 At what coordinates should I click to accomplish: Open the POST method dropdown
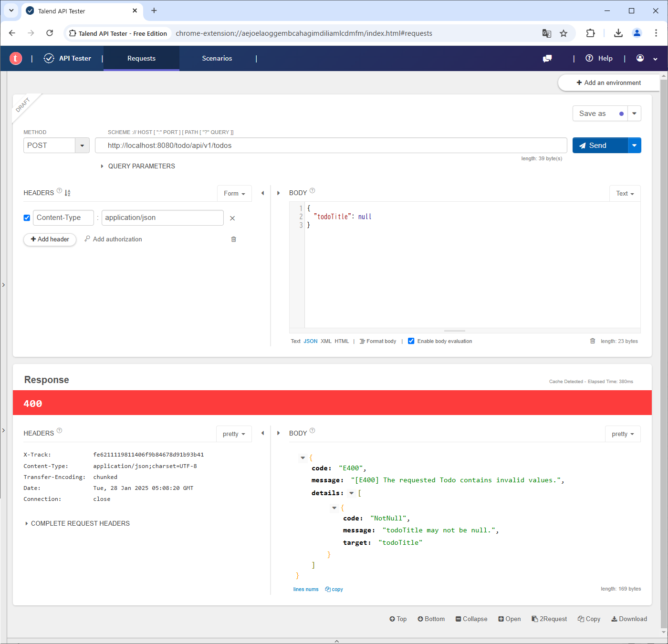pos(82,145)
